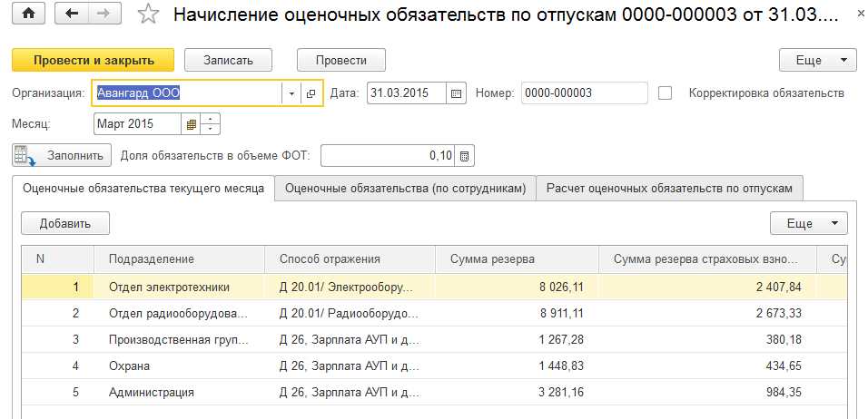Open the date calendar picker icon
The width and height of the screenshot is (868, 419).
(456, 93)
